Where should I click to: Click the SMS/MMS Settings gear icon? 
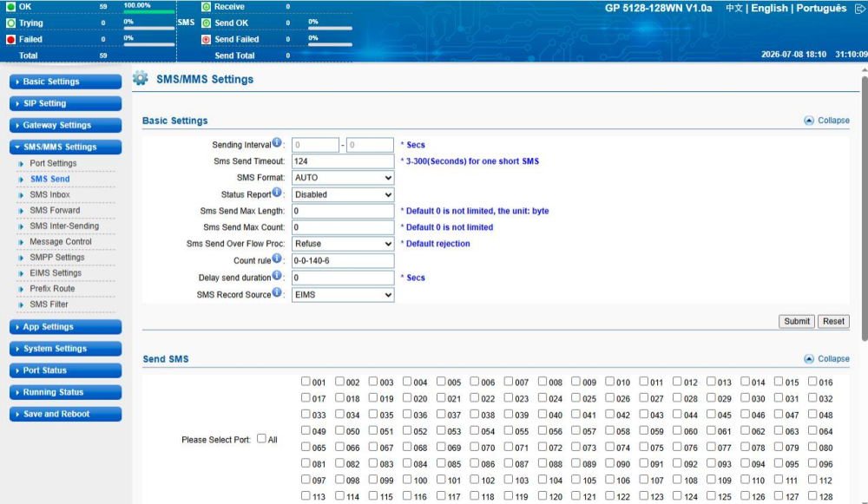point(141,79)
